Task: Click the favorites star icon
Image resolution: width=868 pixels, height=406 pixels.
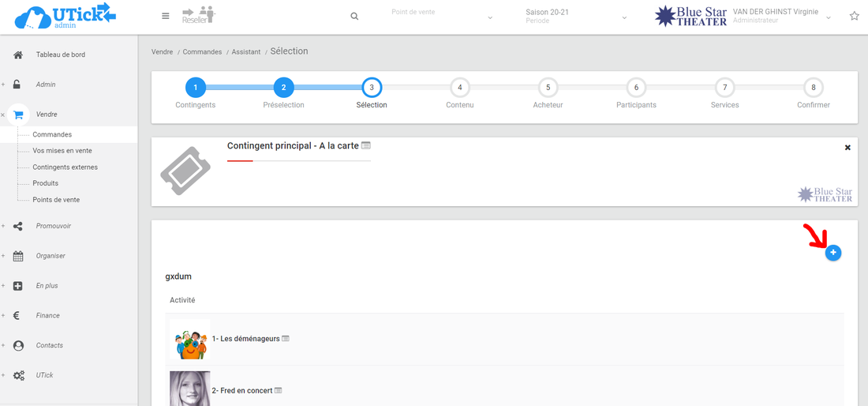Action: click(854, 16)
